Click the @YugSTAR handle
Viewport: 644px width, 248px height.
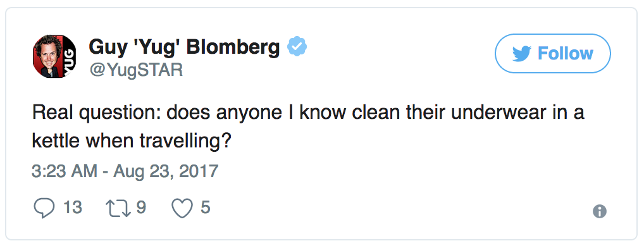click(x=135, y=70)
